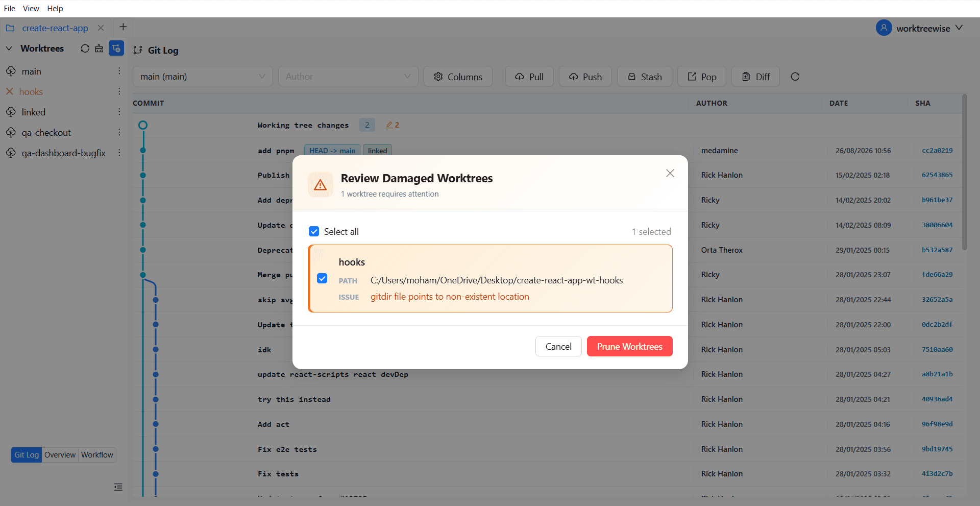Viewport: 980px width, 506px height.
Task: Click the warning triangle icon in dialog
Action: click(x=321, y=185)
